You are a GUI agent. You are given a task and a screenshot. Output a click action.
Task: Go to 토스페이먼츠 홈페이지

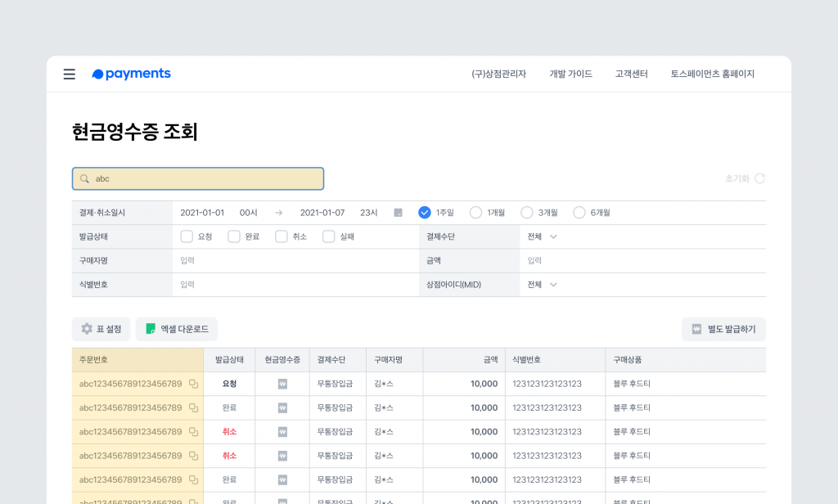pyautogui.click(x=713, y=74)
